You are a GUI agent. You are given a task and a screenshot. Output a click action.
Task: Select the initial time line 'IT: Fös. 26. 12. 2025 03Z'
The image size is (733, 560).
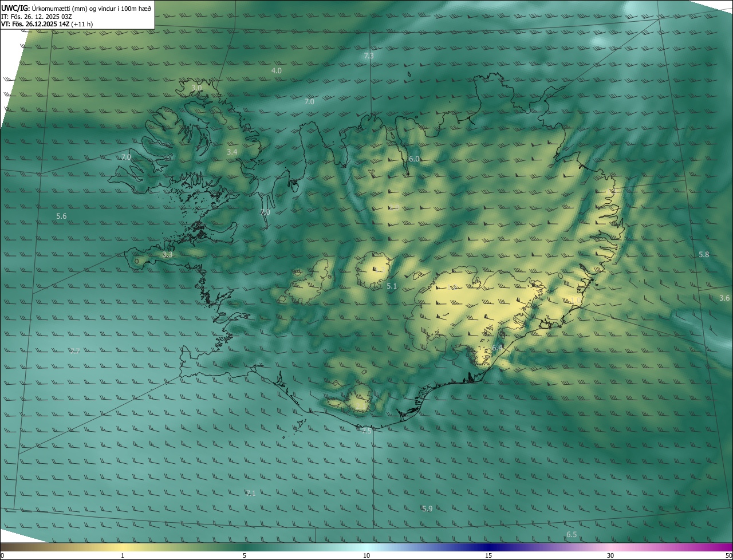(36, 16)
